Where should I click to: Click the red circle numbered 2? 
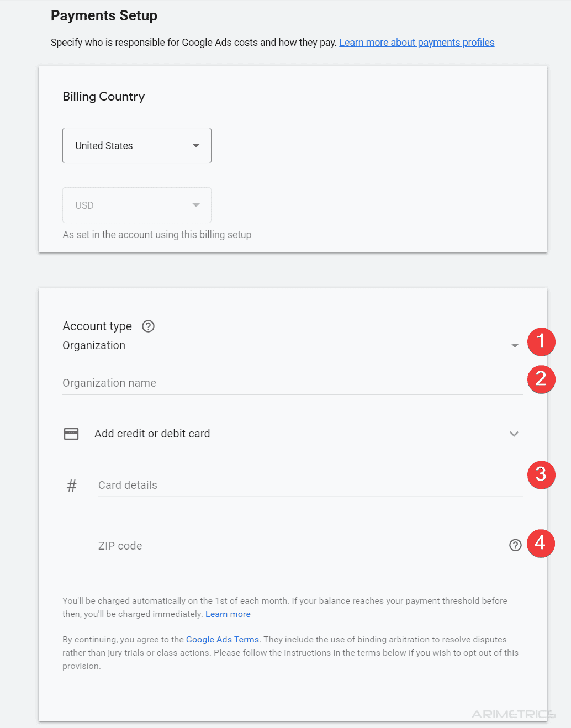pos(541,379)
